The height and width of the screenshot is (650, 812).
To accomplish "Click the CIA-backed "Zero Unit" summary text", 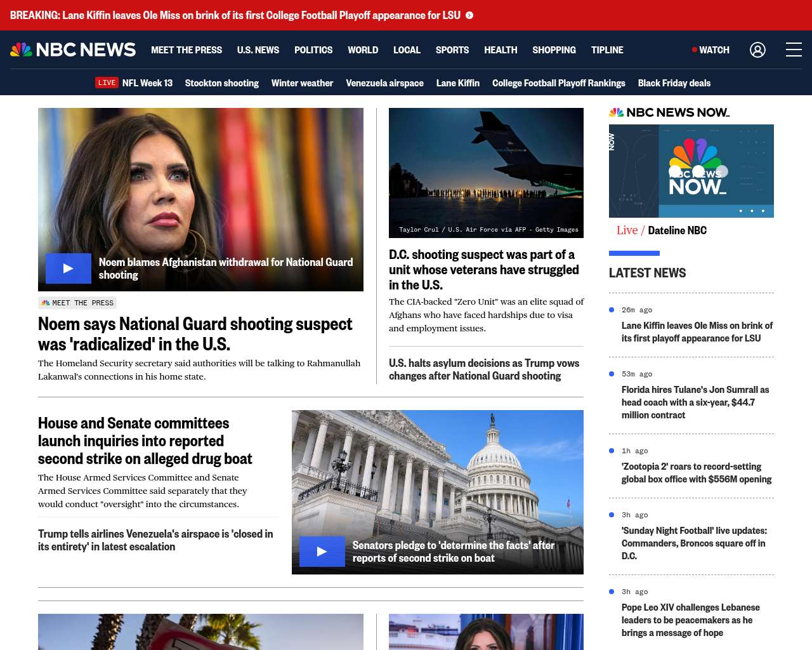I will point(487,315).
